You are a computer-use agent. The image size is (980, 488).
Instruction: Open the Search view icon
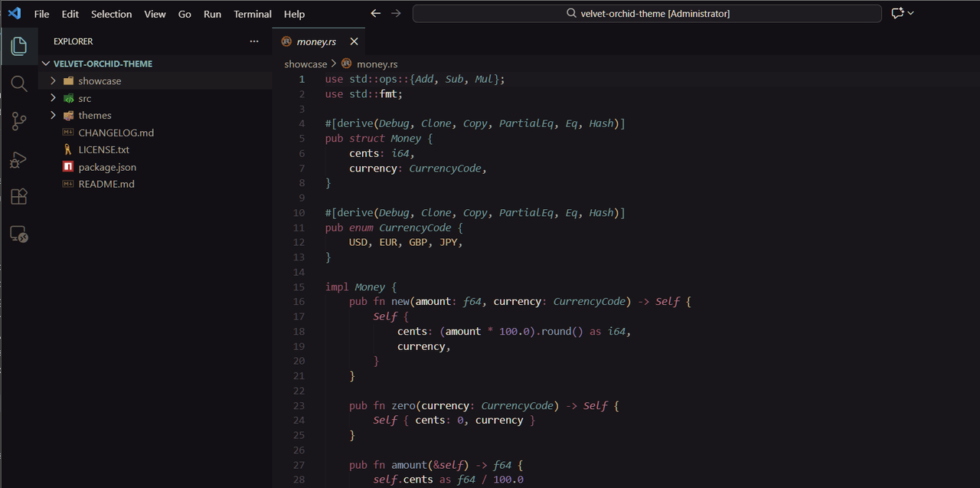19,84
